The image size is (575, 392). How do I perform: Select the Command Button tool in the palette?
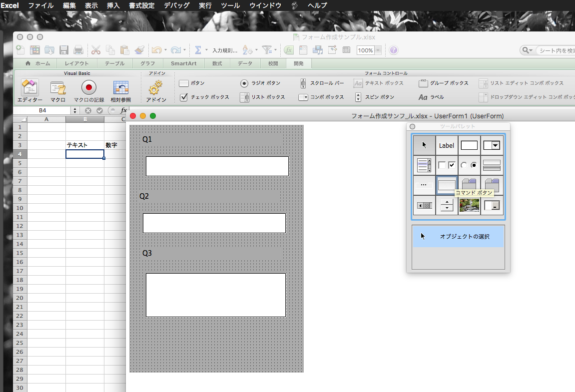point(447,185)
